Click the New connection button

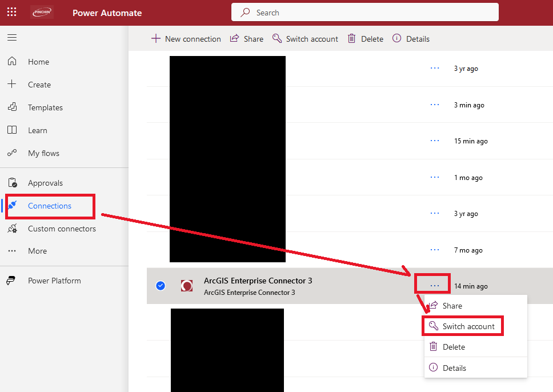point(186,38)
